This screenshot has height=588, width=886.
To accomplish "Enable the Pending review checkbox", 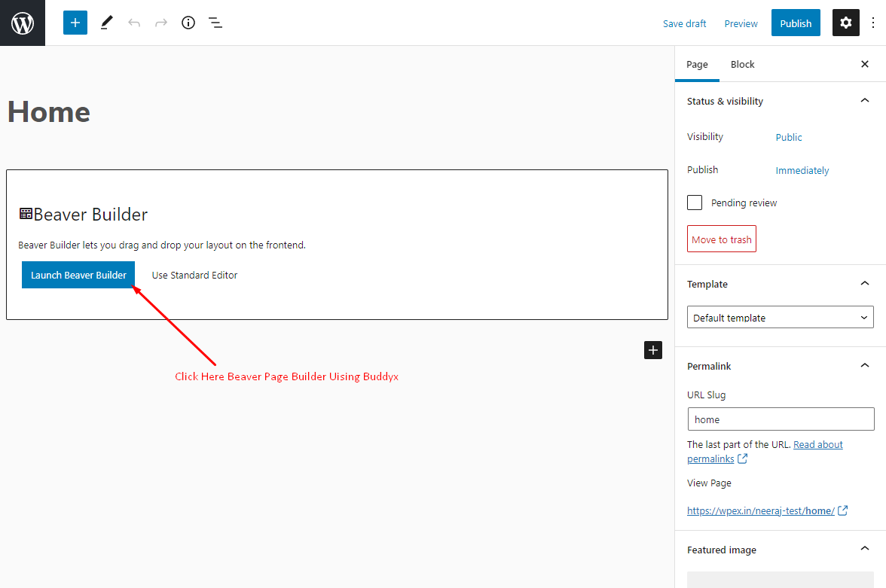I will pyautogui.click(x=695, y=203).
